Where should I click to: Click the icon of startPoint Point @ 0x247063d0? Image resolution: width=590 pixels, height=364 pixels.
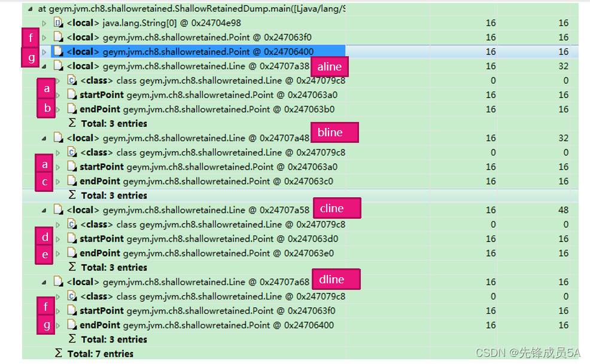click(72, 238)
